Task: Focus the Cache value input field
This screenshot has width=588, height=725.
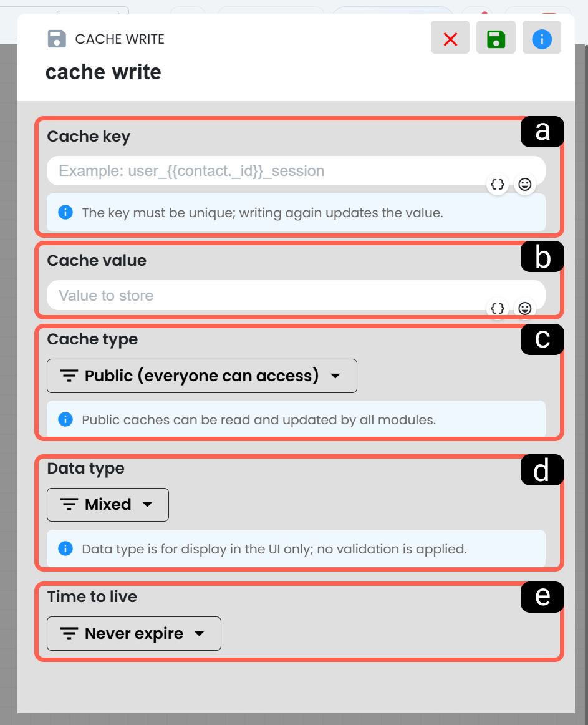Action: 296,295
